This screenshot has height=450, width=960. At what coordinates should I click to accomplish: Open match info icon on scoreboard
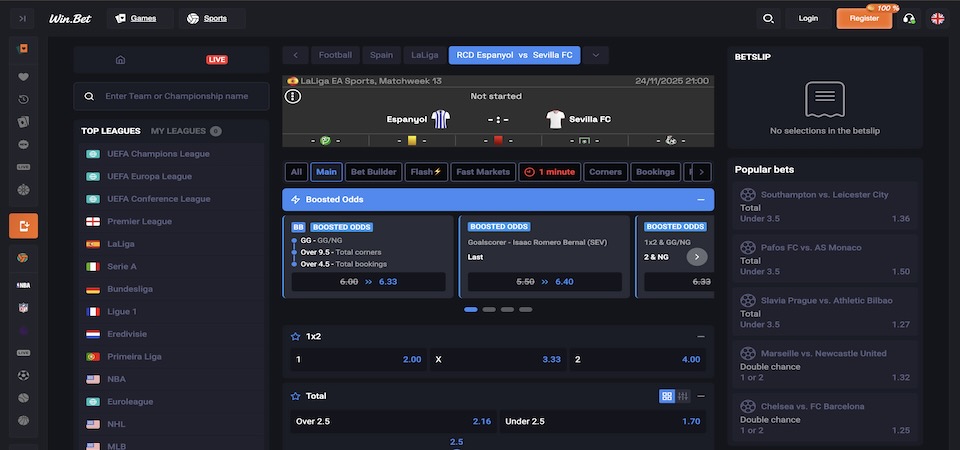(x=293, y=96)
